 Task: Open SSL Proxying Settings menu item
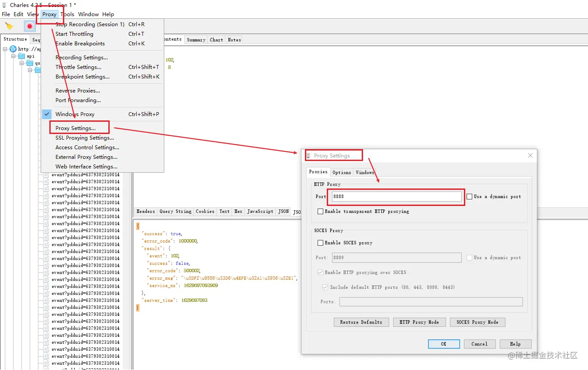103,138
